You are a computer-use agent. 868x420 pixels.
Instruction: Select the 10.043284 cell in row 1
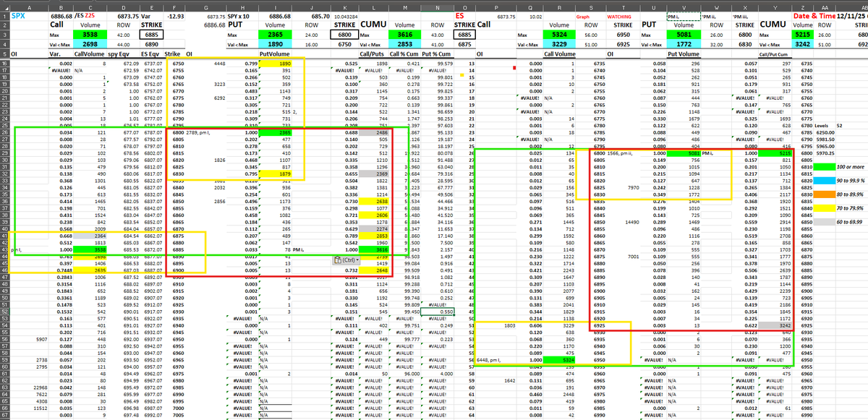tap(345, 15)
